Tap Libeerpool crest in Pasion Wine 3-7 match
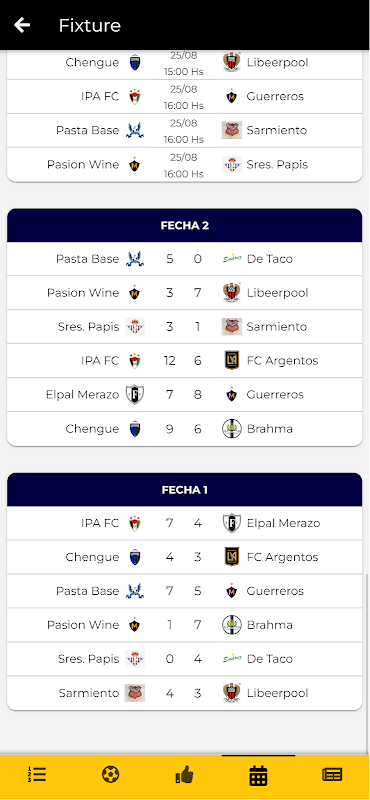 click(x=232, y=293)
